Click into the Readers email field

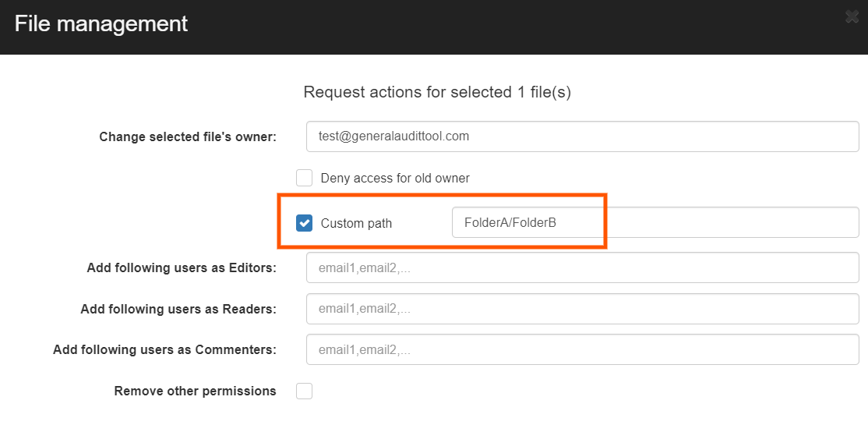point(582,308)
